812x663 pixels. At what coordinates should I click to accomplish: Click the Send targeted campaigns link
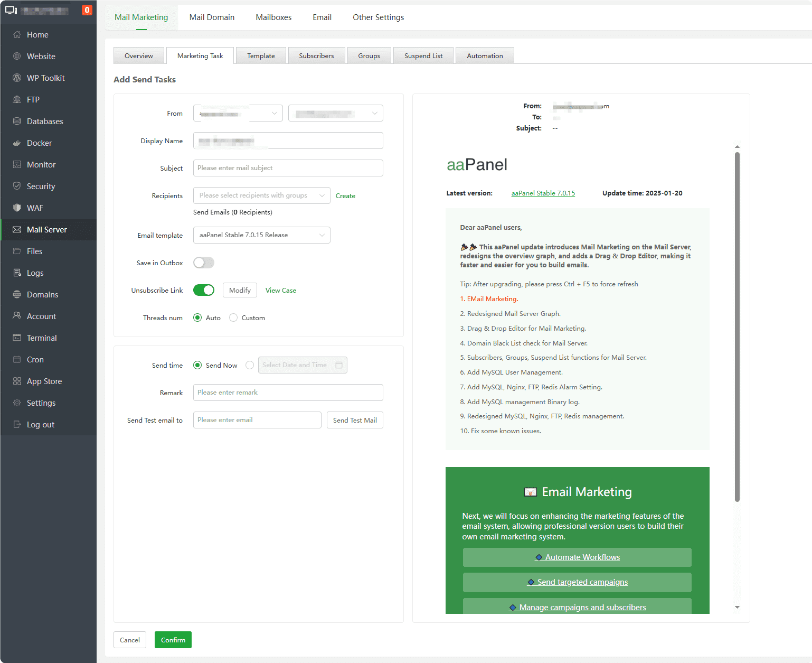click(577, 582)
